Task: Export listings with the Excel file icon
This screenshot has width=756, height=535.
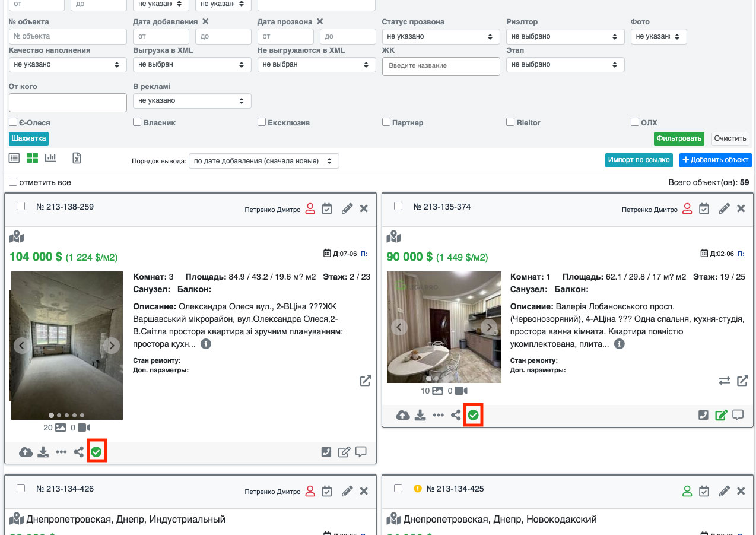Action: click(77, 158)
